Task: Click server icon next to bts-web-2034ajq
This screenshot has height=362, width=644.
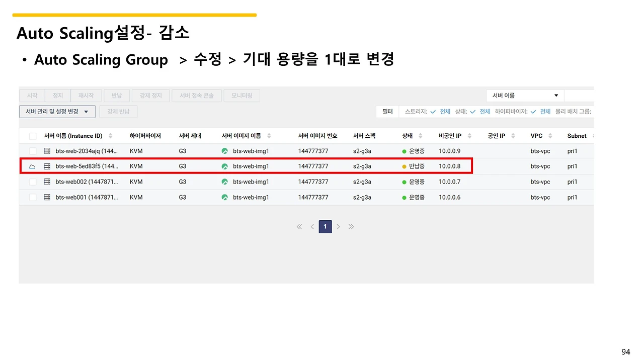Action: 47,151
